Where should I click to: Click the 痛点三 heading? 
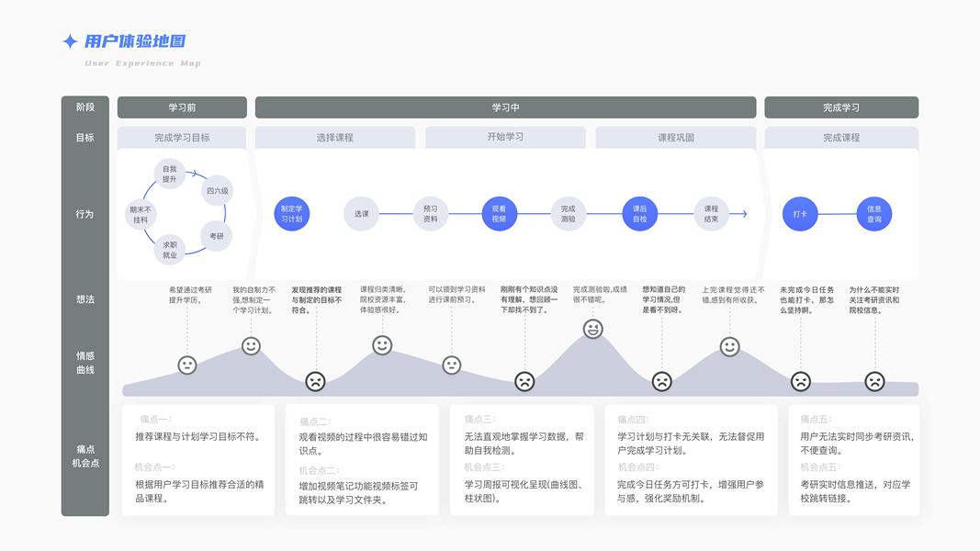[x=479, y=419]
